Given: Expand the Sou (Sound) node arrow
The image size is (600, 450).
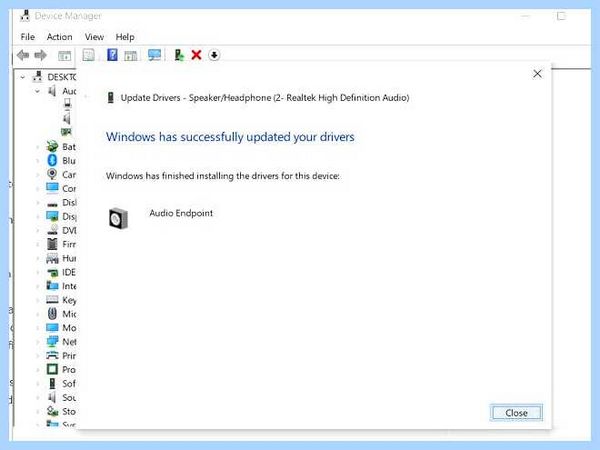Looking at the screenshot, I should 38,398.
